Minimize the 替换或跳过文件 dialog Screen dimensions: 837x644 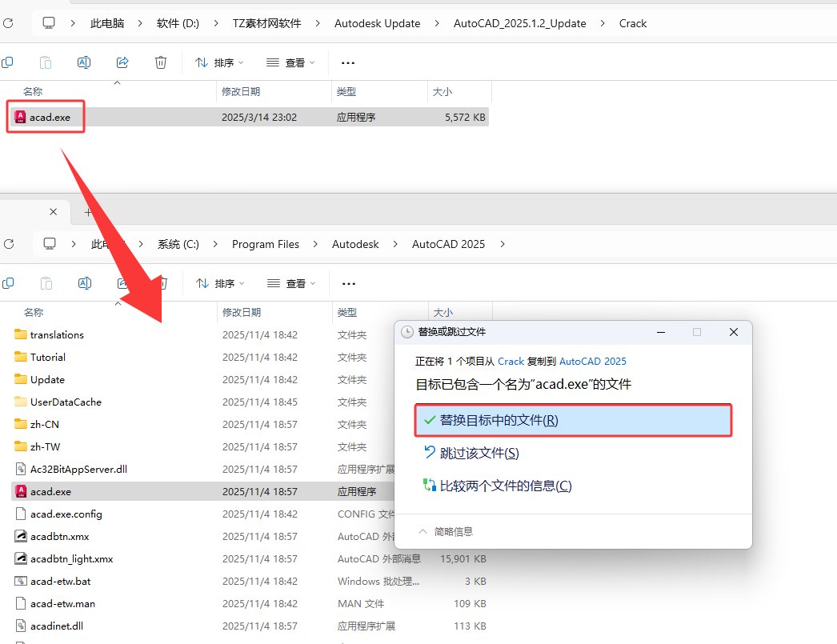click(x=661, y=332)
